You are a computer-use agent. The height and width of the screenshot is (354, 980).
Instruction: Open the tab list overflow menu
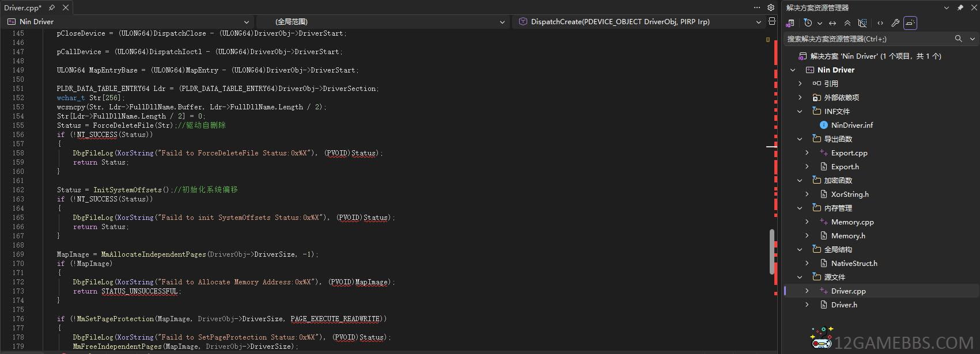coord(757,7)
